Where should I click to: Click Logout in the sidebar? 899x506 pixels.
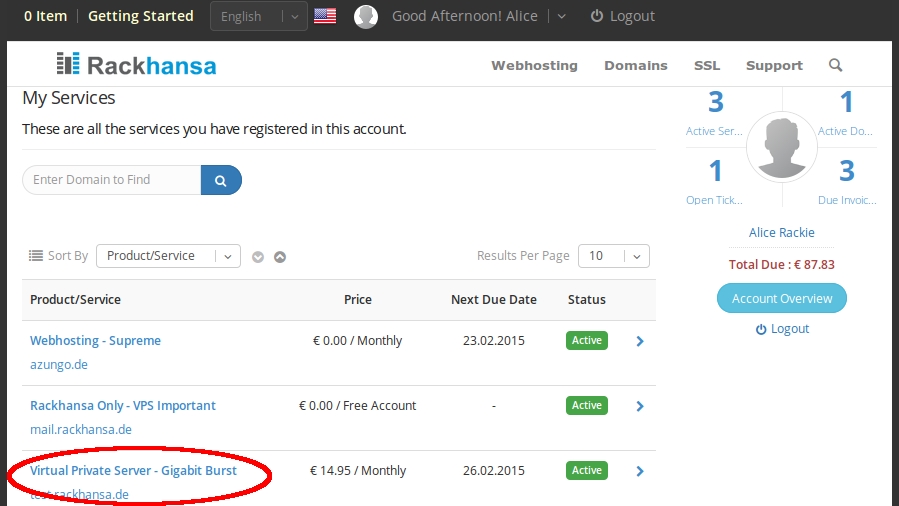coord(782,329)
